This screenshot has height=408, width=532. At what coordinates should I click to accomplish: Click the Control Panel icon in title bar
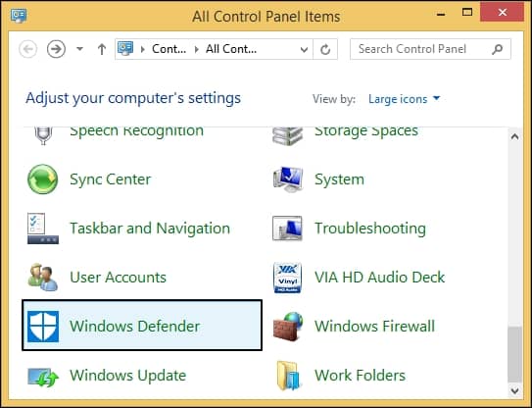pos(19,16)
